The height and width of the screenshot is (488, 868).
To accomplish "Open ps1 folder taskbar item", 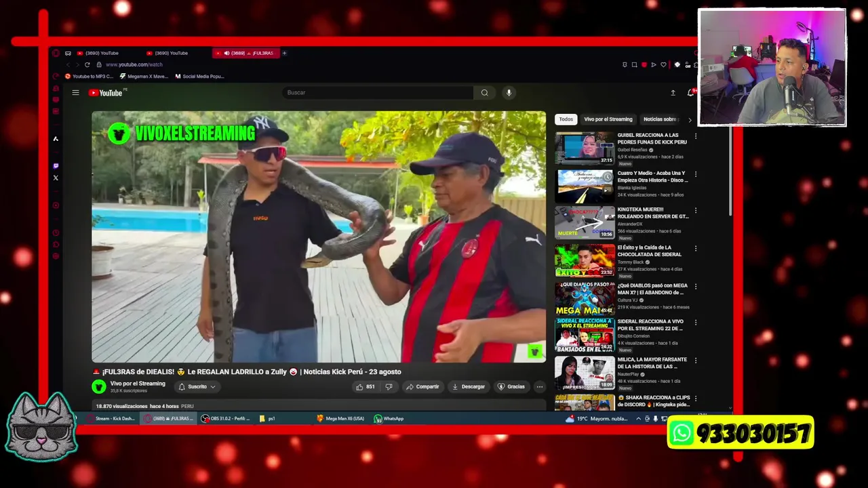I will tap(267, 419).
